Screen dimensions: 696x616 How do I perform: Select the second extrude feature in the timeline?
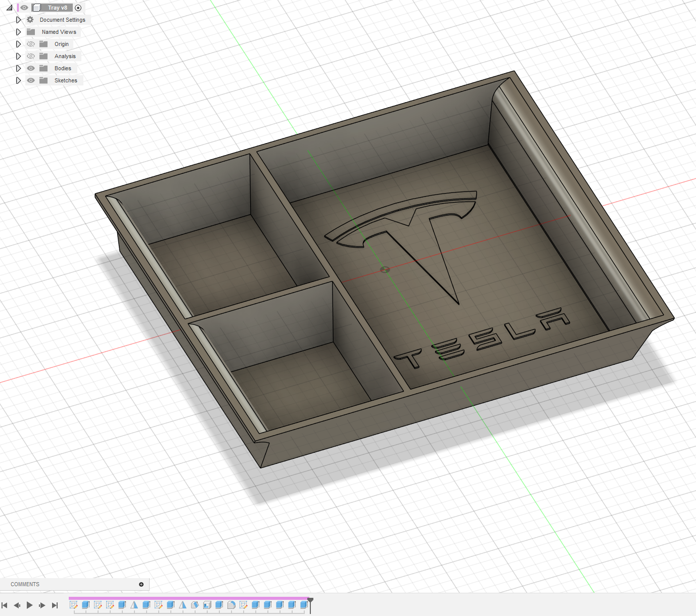click(122, 605)
